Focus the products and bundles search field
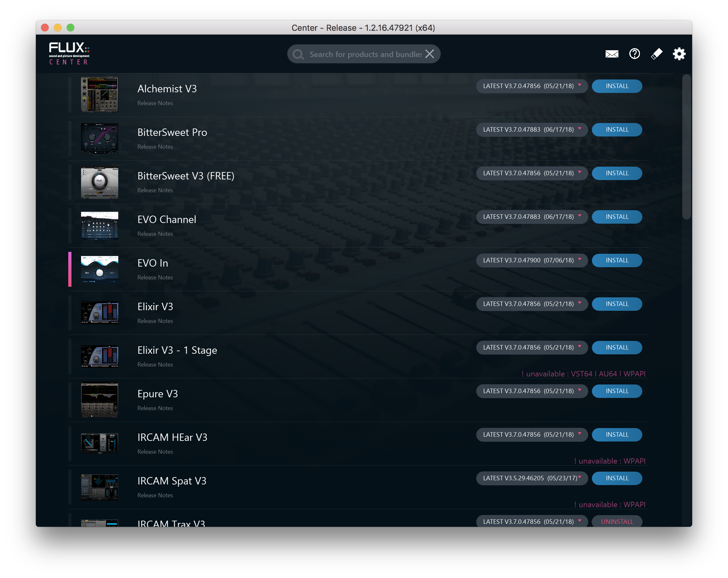The width and height of the screenshot is (728, 578). tap(365, 54)
